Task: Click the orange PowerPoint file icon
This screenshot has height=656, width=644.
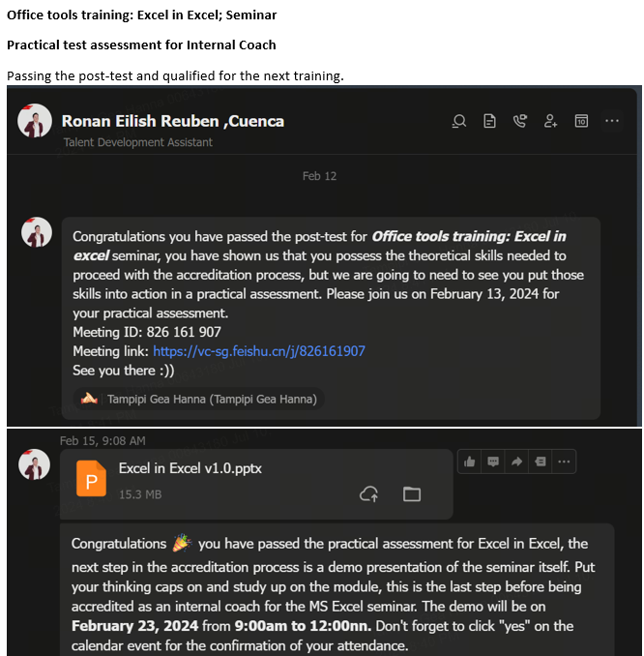Action: [x=91, y=478]
